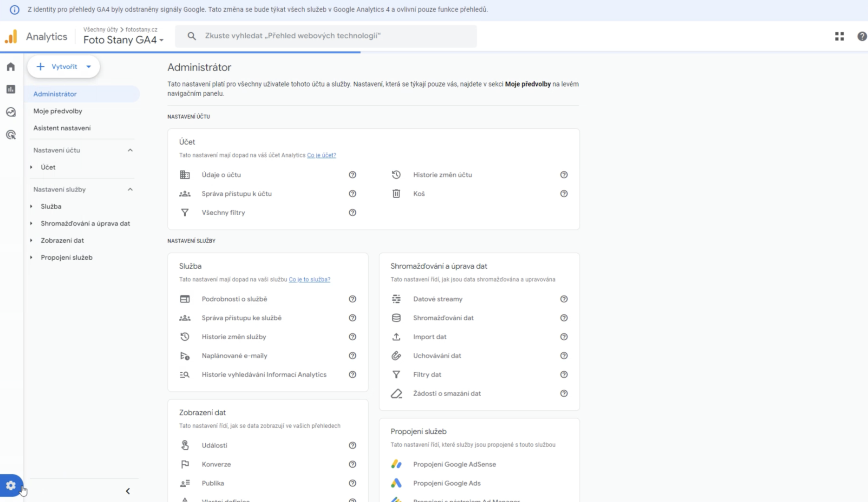Image resolution: width=868 pixels, height=502 pixels.
Task: Click help icon next to Konverze
Action: 352,464
